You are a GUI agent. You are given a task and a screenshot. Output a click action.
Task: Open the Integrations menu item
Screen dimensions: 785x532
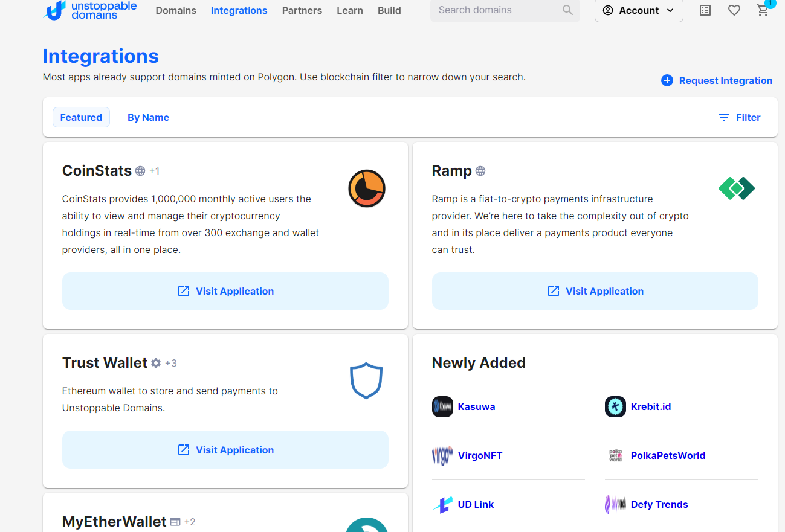239,10
